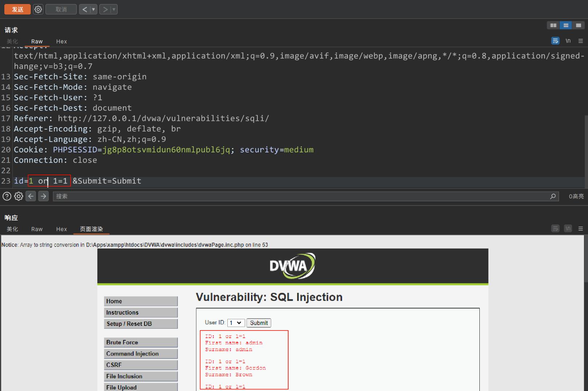The image size is (588, 391).
Task: Toggle word wrap in the response panel
Action: click(x=555, y=228)
